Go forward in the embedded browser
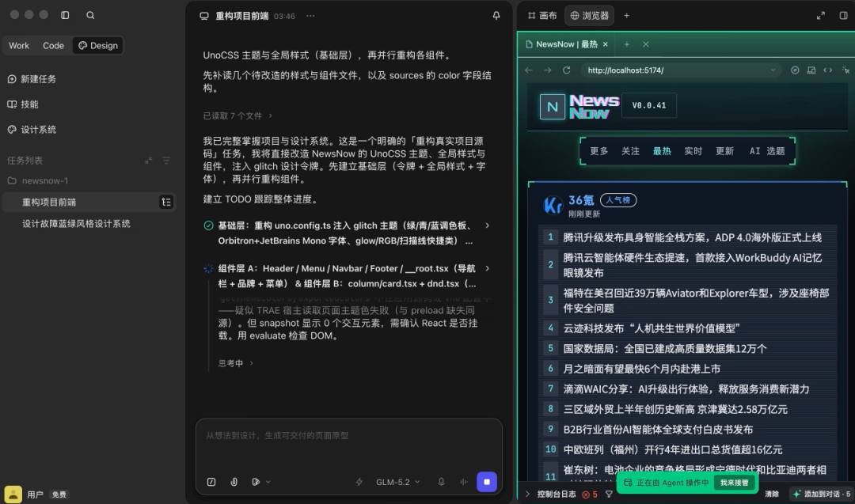This screenshot has width=855, height=504. (x=548, y=70)
